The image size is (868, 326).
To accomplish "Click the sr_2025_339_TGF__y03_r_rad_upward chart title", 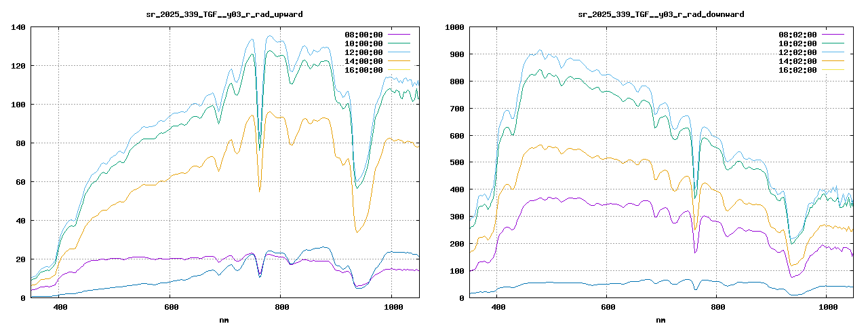I will point(225,14).
